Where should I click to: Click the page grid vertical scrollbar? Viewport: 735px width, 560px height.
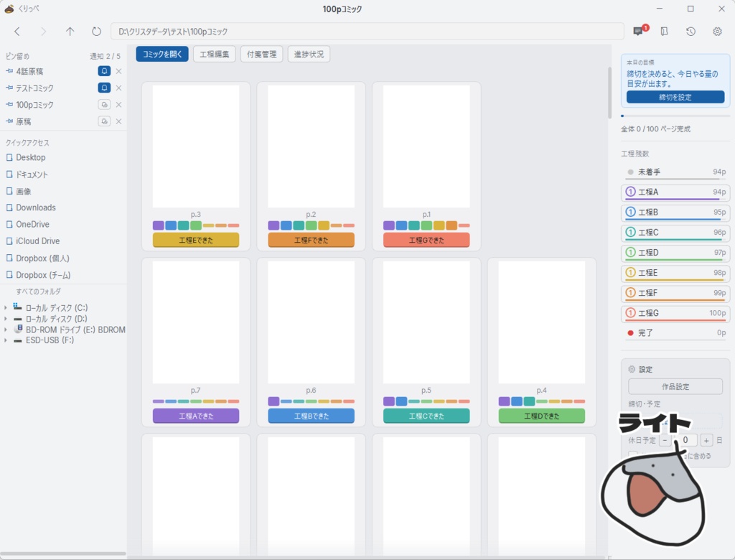click(609, 93)
